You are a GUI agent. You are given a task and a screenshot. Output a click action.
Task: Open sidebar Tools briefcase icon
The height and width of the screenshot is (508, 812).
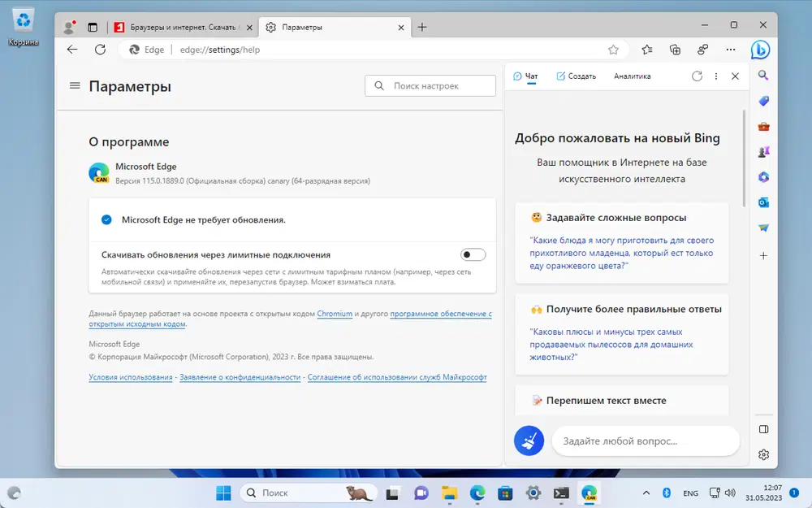tap(763, 127)
